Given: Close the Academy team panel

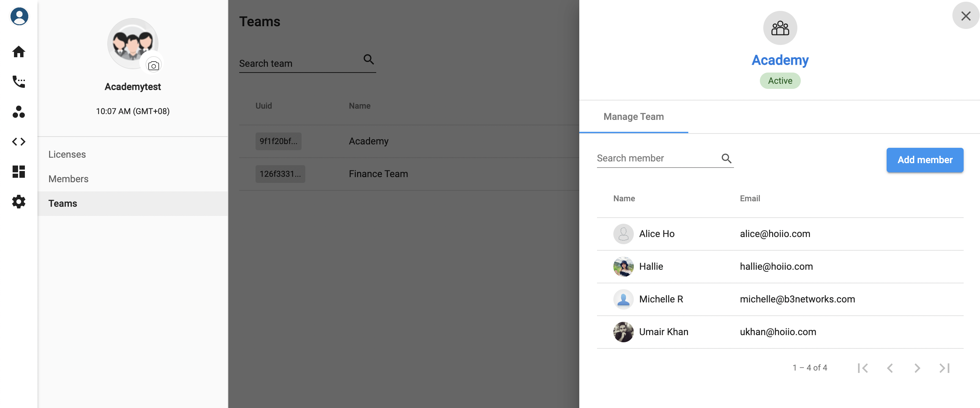Looking at the screenshot, I should (966, 16).
